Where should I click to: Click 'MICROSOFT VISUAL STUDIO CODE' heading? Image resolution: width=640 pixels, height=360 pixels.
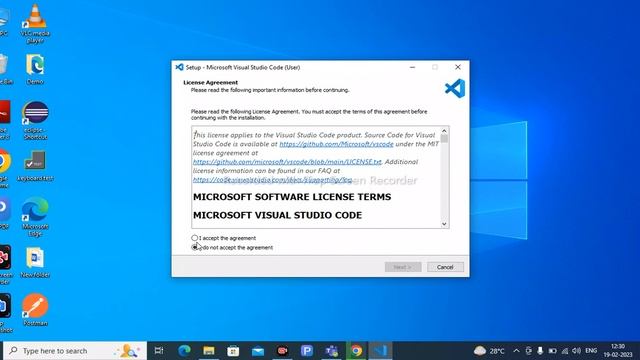pos(278,215)
